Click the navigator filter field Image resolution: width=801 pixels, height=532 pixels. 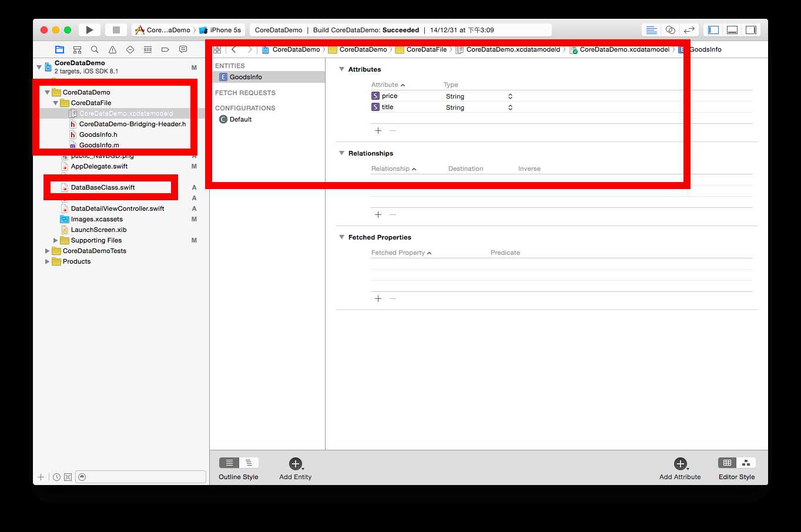coord(141,477)
